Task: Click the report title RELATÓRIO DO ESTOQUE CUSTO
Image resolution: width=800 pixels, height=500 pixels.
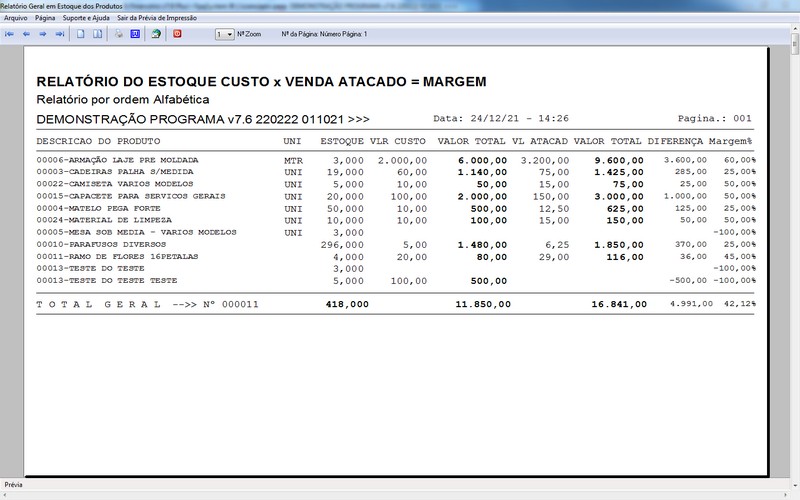Action: pyautogui.click(x=261, y=82)
